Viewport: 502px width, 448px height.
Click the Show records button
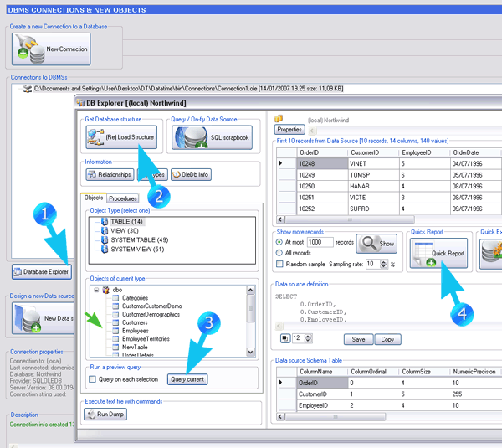coord(376,244)
